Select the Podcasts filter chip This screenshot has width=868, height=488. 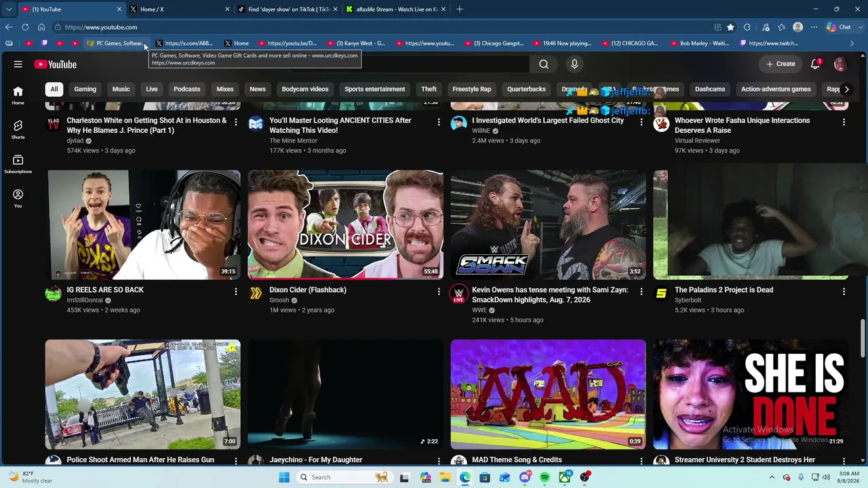pyautogui.click(x=186, y=89)
